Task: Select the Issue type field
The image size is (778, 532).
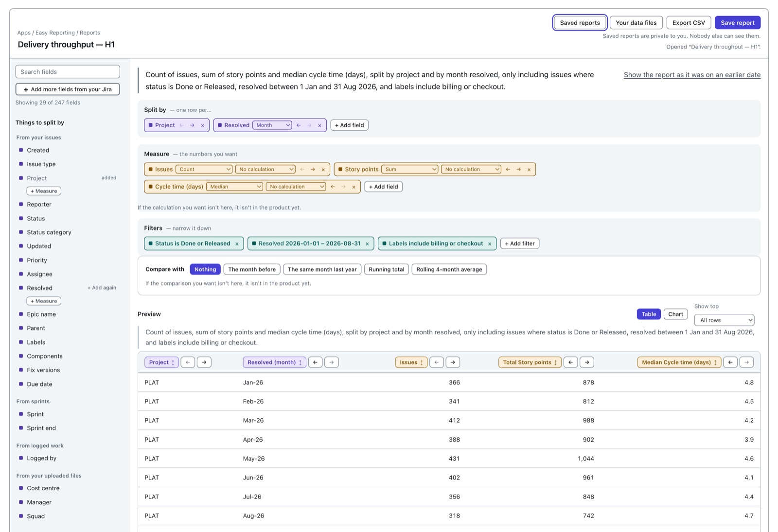Action: click(x=41, y=164)
